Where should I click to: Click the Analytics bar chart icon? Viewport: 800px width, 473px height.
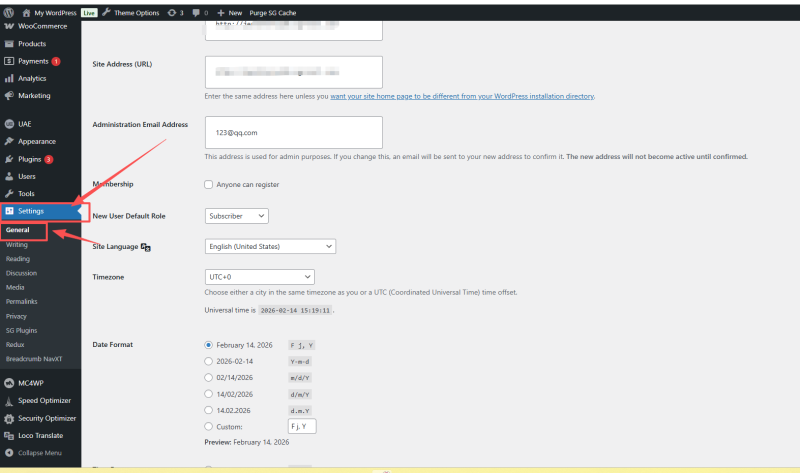(9, 78)
